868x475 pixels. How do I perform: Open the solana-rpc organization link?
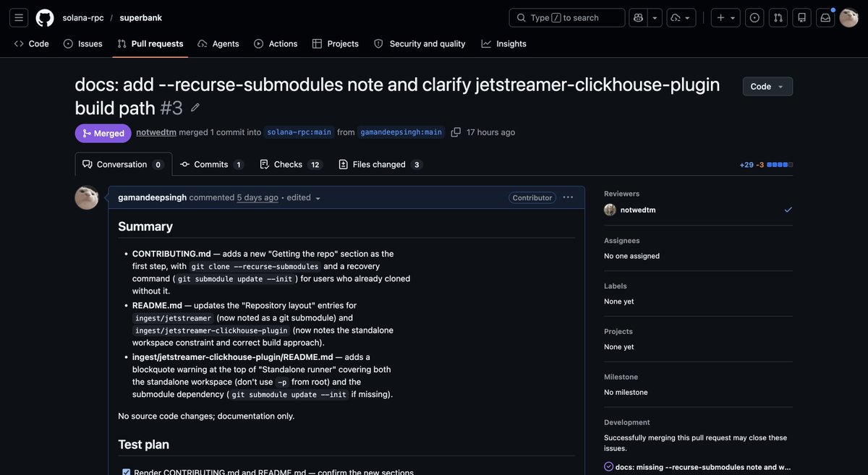[83, 17]
